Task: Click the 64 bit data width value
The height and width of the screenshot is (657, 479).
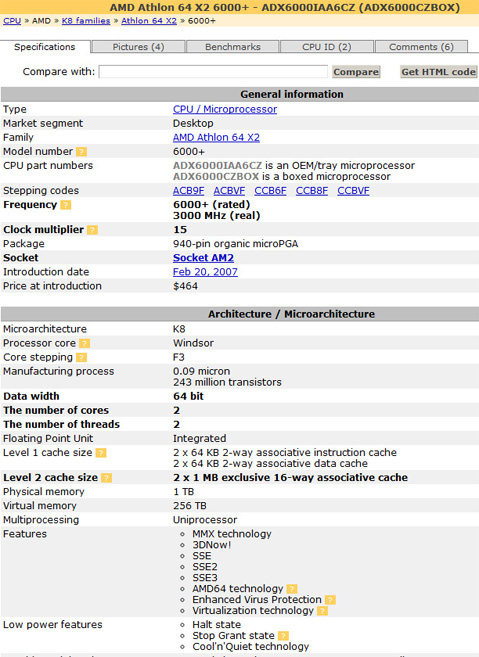Action: point(188,396)
